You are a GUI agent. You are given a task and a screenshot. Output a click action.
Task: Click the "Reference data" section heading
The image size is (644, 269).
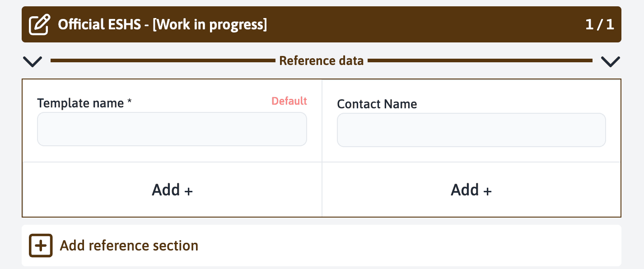click(321, 61)
